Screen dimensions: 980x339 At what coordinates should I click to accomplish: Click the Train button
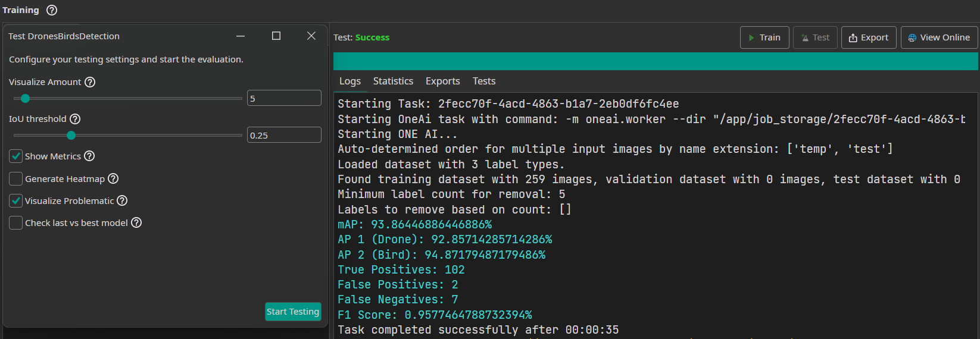pos(764,37)
